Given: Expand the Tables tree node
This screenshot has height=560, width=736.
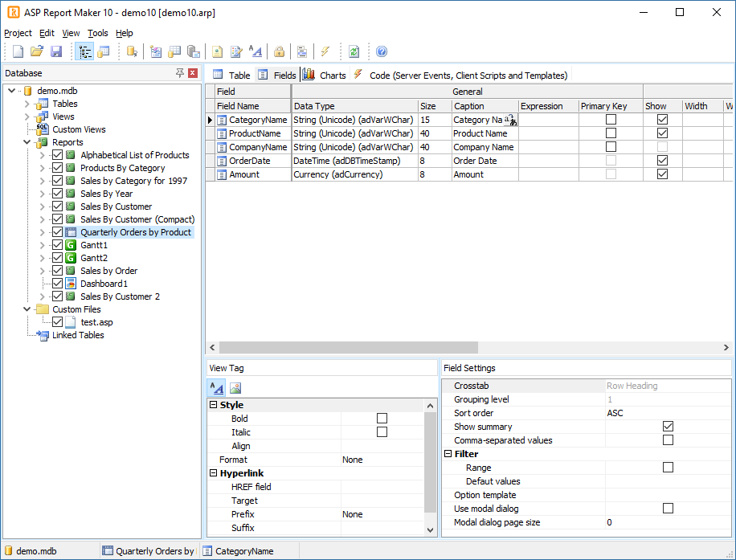Looking at the screenshot, I should click(x=27, y=104).
